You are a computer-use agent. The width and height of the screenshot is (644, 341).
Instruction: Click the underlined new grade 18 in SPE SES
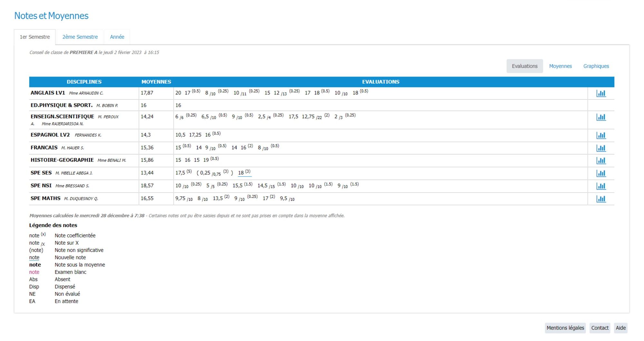click(241, 173)
